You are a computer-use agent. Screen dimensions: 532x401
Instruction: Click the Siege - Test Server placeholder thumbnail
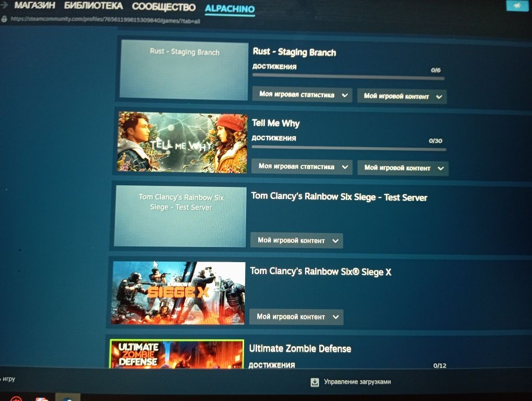(180, 216)
